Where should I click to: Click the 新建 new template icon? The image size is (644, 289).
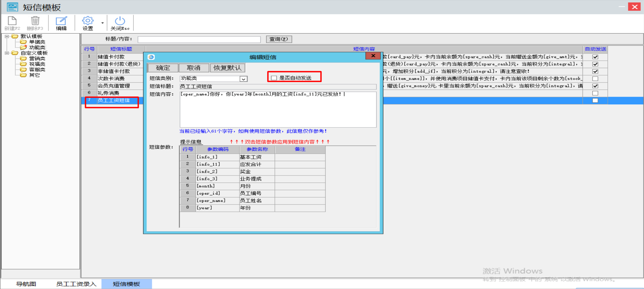12,21
